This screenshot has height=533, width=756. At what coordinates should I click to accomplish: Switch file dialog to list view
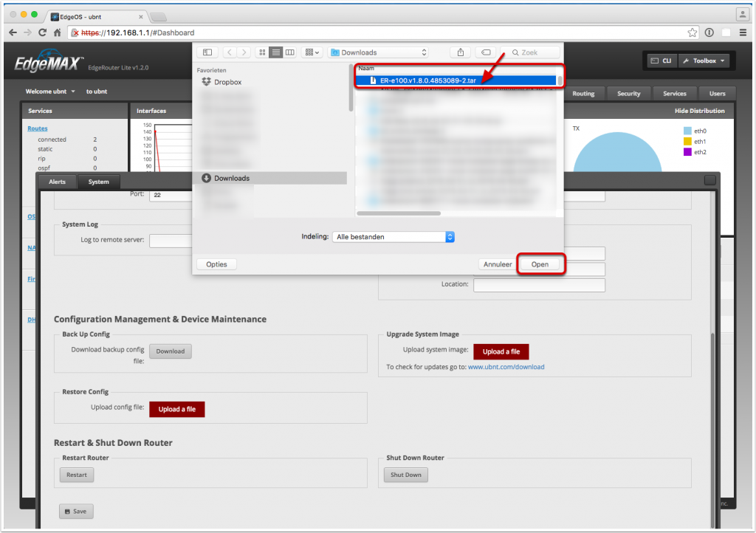pyautogui.click(x=276, y=52)
